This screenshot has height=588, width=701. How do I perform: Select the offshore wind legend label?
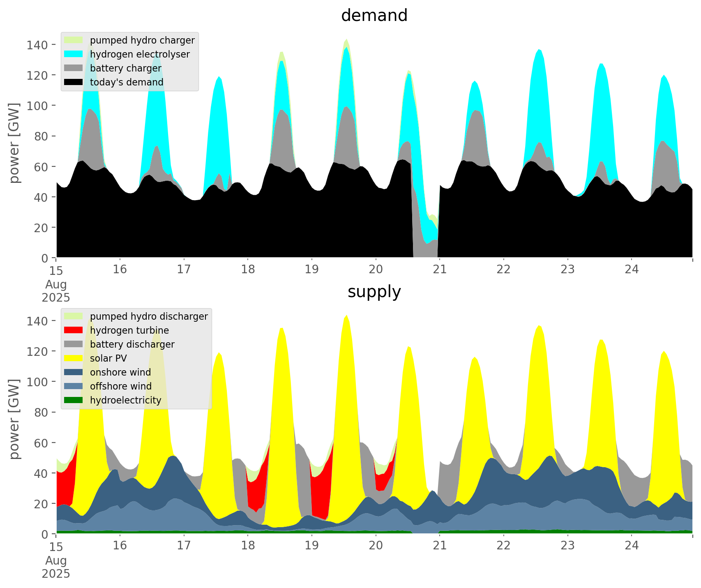(120, 386)
